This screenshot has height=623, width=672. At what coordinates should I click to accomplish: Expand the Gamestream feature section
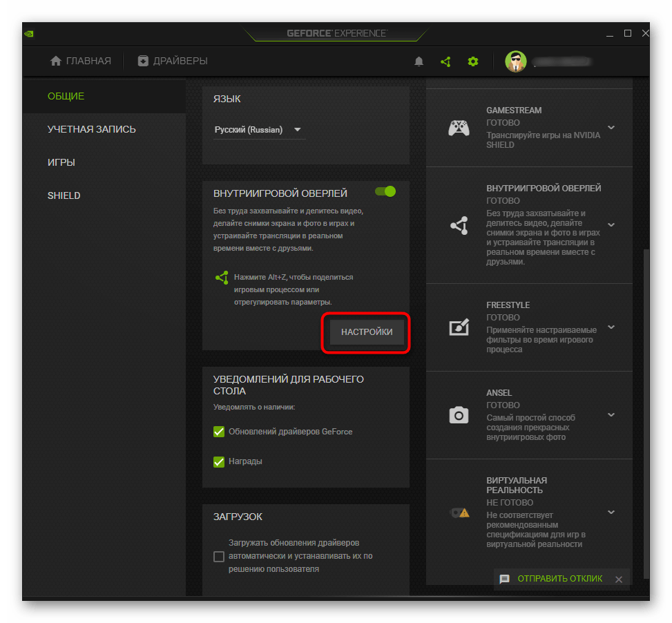coord(611,128)
